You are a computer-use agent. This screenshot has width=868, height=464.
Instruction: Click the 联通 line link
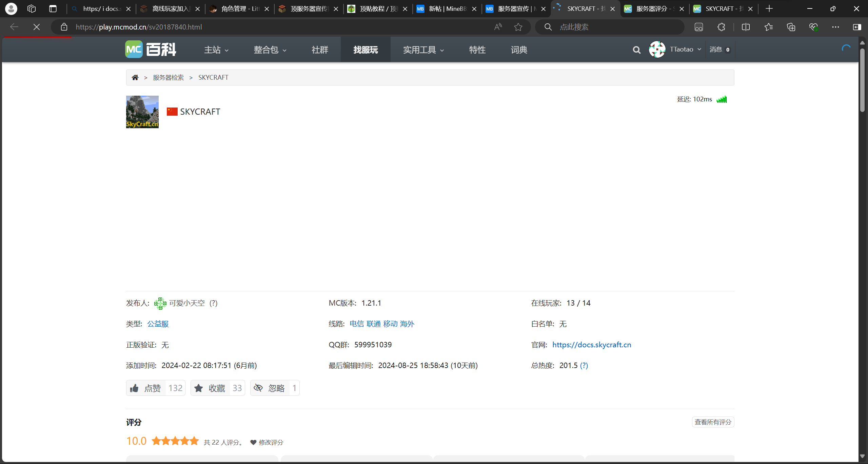[374, 324]
